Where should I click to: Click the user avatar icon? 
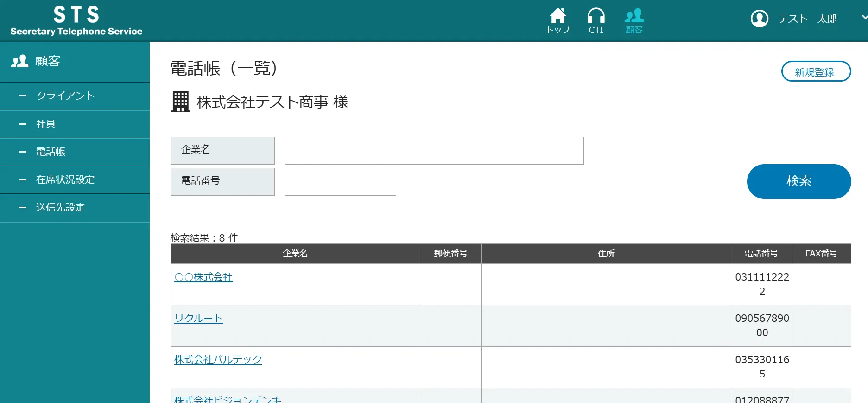coord(759,19)
